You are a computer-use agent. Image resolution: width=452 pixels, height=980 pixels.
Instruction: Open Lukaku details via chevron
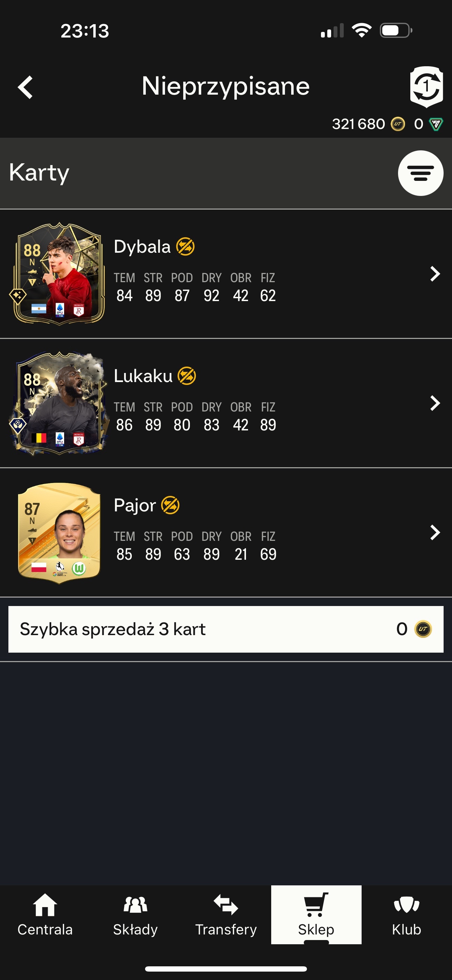pyautogui.click(x=435, y=403)
